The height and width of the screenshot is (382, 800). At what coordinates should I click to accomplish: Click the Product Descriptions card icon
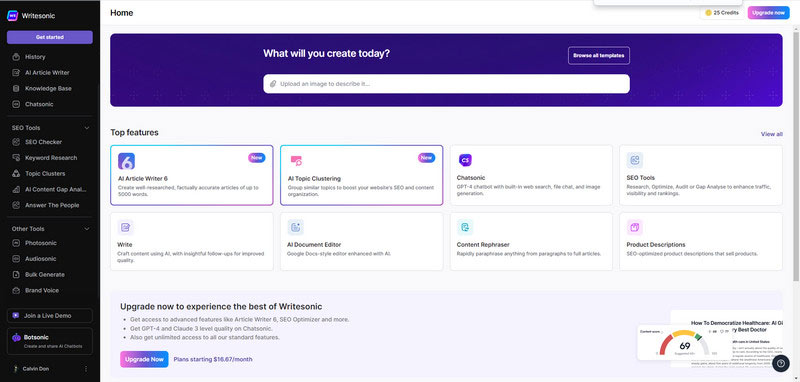(635, 227)
